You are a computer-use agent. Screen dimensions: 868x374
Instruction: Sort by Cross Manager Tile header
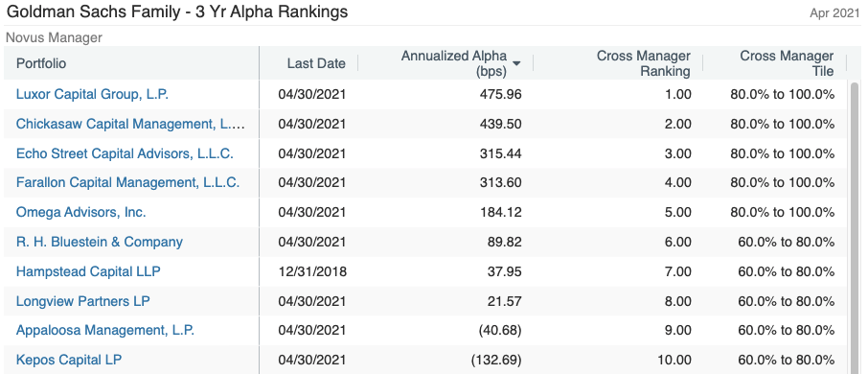(x=787, y=63)
